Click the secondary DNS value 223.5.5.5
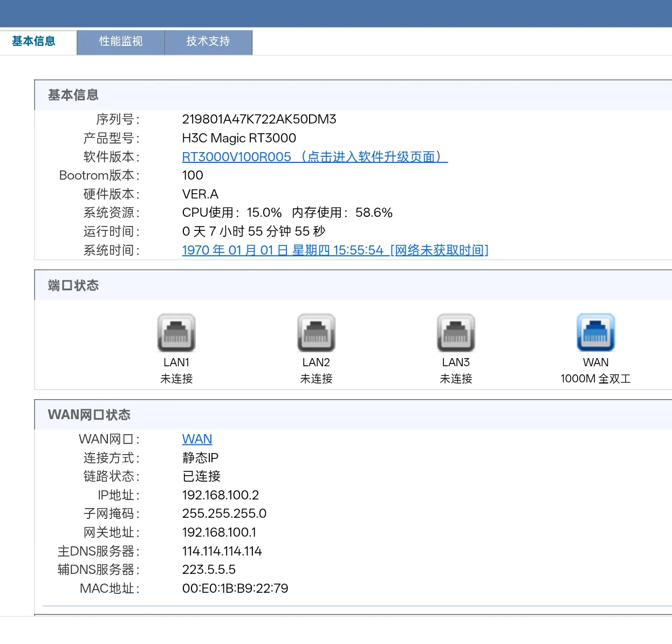The image size is (672, 644). tap(209, 570)
